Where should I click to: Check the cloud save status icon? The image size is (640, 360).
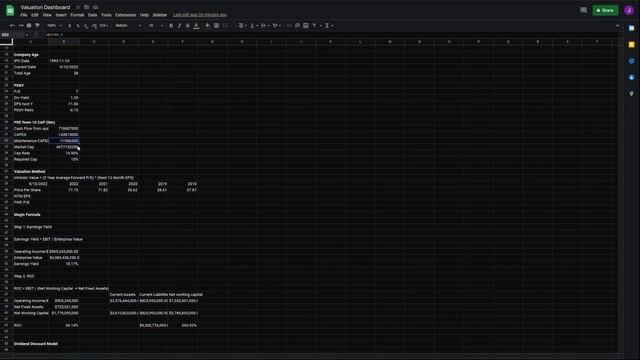tap(96, 7)
